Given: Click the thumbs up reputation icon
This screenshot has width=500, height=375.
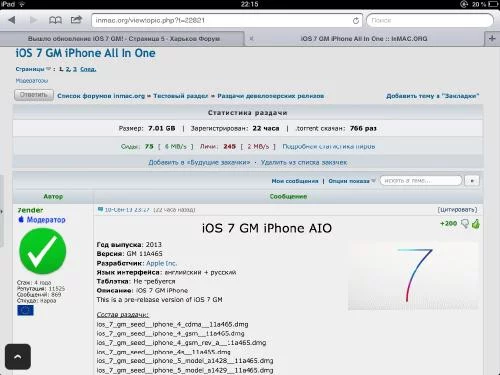Looking at the screenshot, I should (476, 224).
